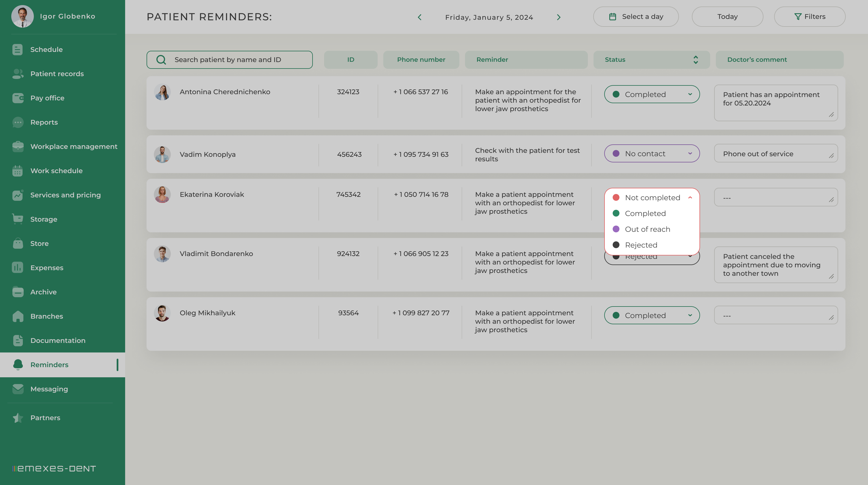Open Oleg Mikhailyuk's Completed status dropdown
This screenshot has width=868, height=485.
(x=652, y=316)
